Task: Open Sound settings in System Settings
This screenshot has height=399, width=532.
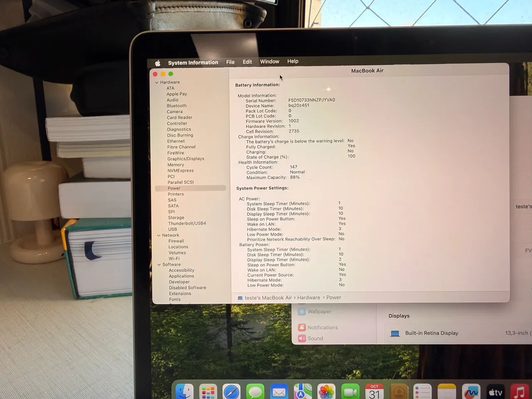Action: click(315, 338)
